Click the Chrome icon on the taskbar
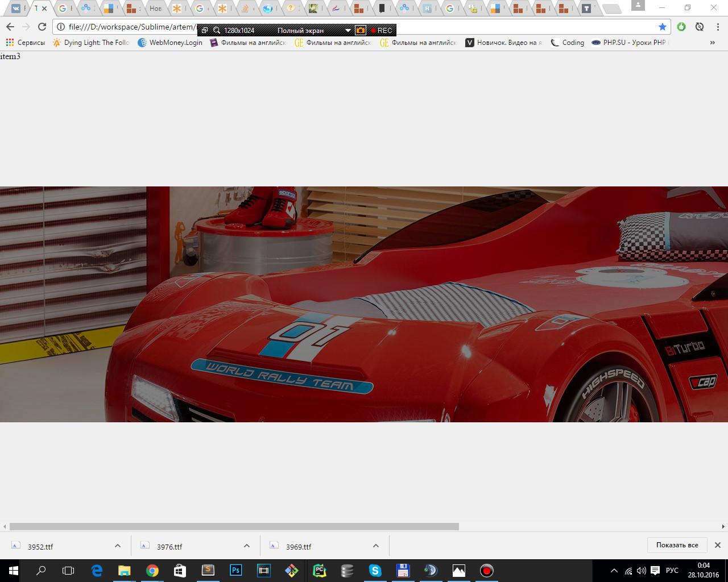 pos(152,571)
